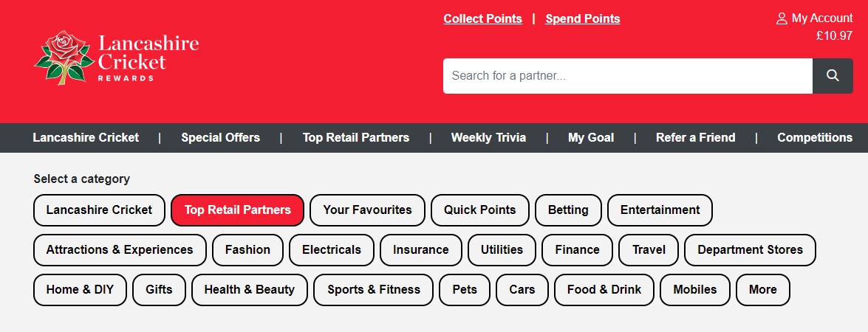Open Competitions from the navigation bar

click(x=815, y=137)
